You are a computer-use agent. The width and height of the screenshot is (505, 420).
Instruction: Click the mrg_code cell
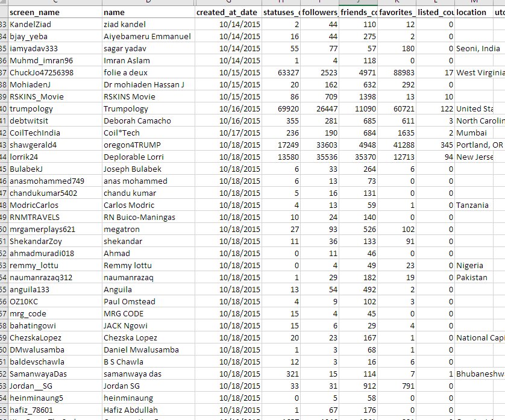[x=55, y=314]
